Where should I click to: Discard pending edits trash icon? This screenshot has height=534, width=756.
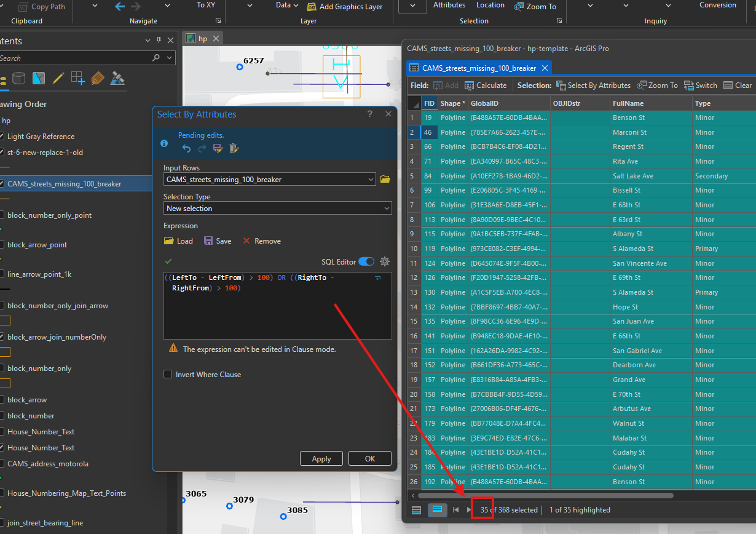[x=234, y=148]
